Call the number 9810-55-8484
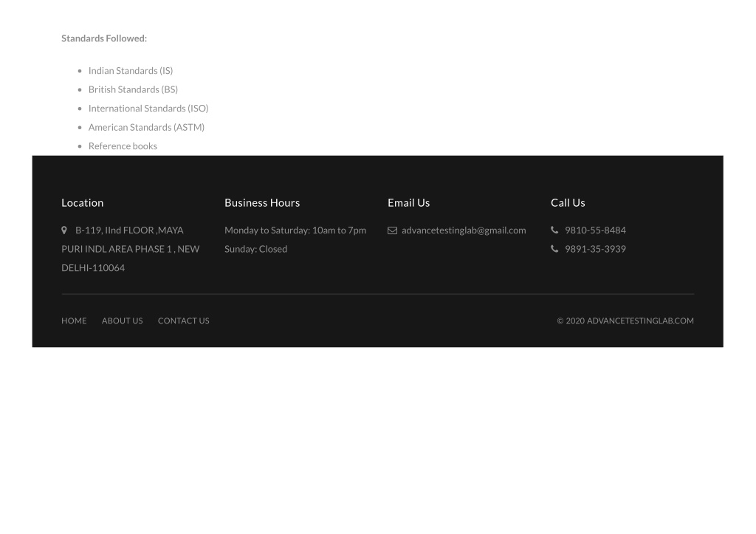The height and width of the screenshot is (534, 756). [x=596, y=230]
